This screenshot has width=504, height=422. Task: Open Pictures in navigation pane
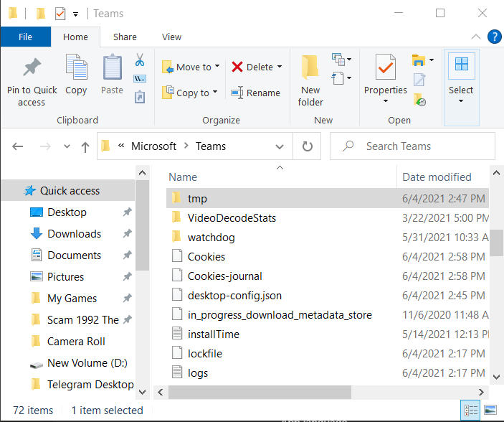click(65, 277)
